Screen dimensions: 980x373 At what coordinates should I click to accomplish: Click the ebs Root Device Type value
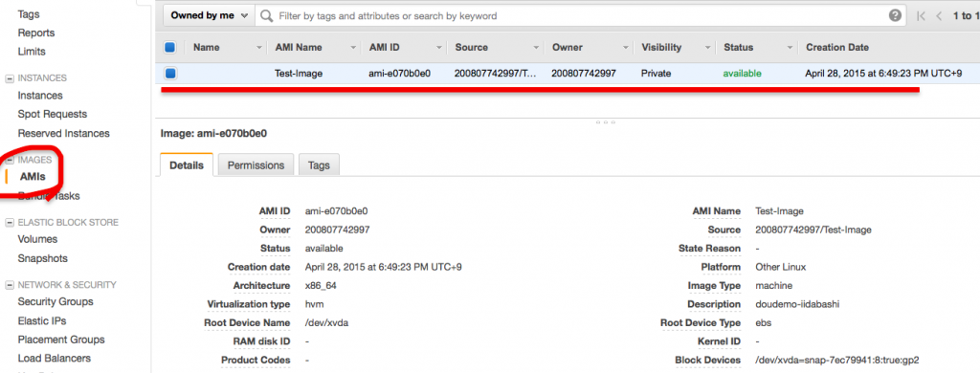[764, 323]
